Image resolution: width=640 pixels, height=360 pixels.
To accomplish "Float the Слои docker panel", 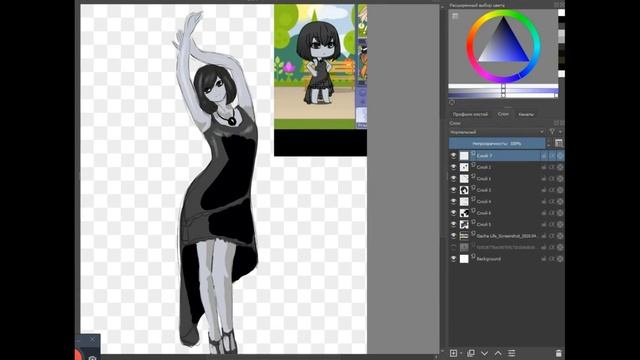I will point(556,123).
